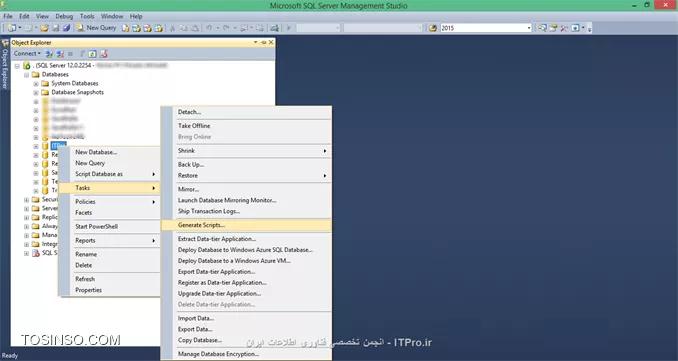Image resolution: width=678 pixels, height=361 pixels.
Task: Click the Save All icon in toolbar
Action: click(66, 28)
